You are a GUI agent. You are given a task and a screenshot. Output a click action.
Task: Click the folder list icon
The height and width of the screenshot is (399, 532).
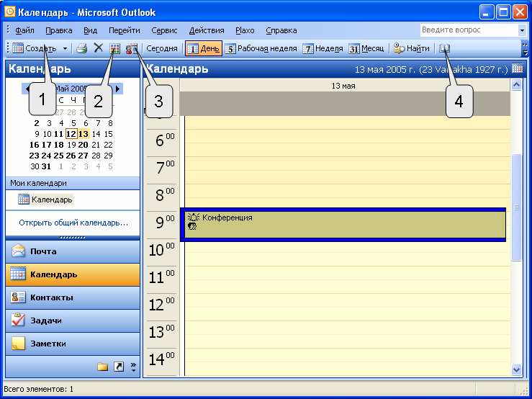(x=102, y=367)
